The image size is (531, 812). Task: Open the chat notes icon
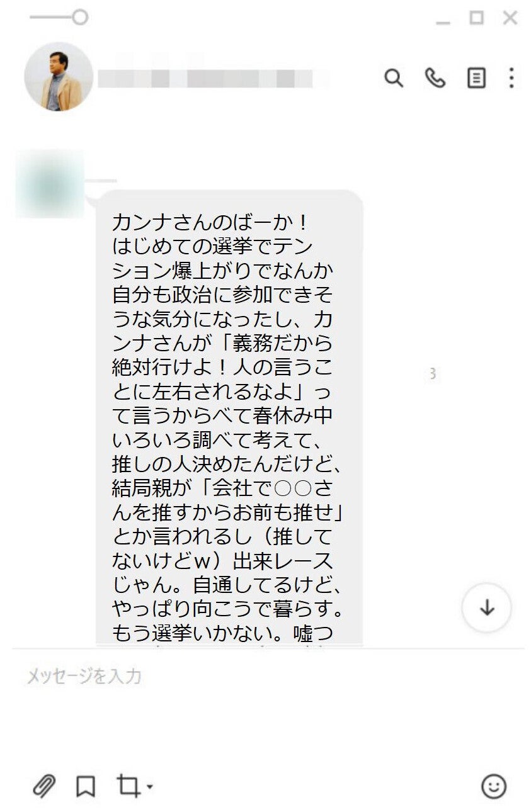coord(476,78)
